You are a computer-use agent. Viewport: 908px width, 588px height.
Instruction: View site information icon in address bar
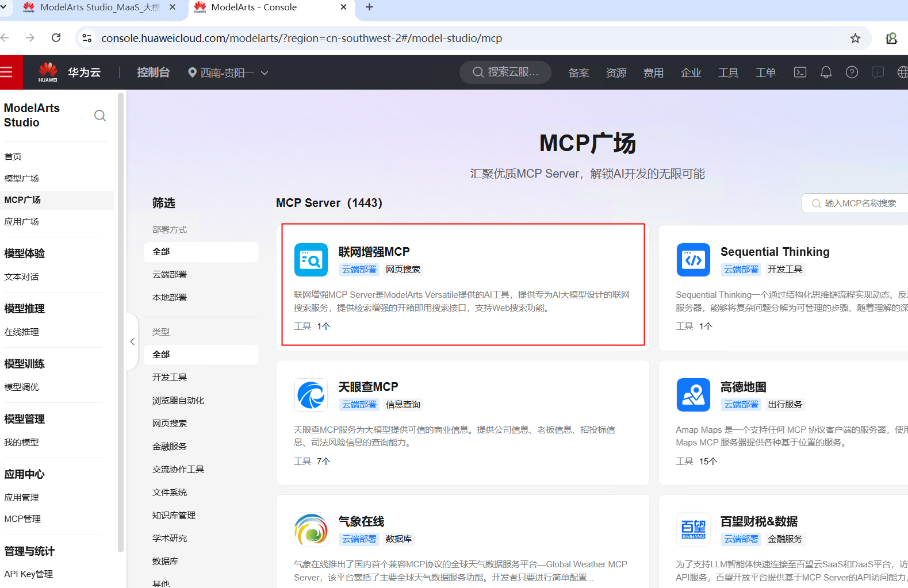(87, 38)
